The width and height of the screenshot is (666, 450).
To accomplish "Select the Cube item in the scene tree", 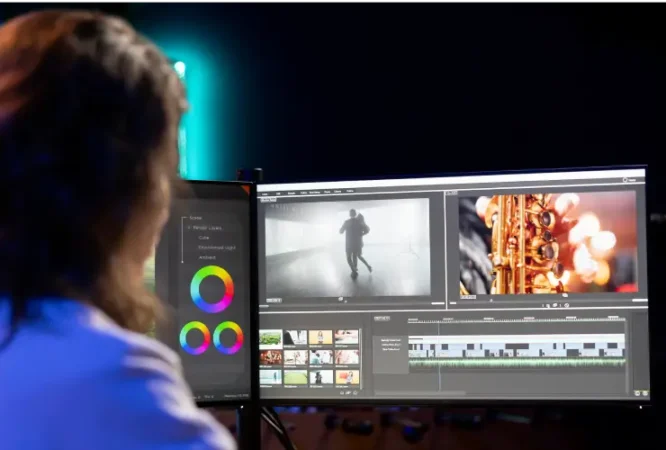I will 204,238.
